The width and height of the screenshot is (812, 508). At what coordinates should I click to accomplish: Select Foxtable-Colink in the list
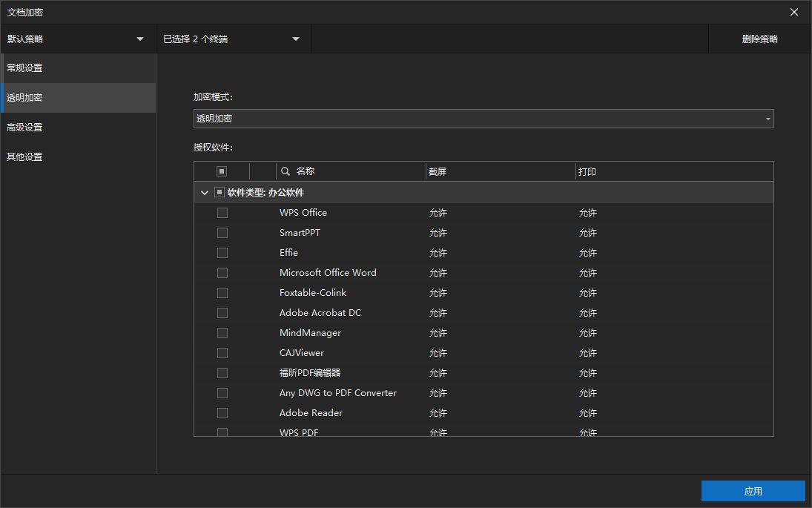pyautogui.click(x=313, y=293)
